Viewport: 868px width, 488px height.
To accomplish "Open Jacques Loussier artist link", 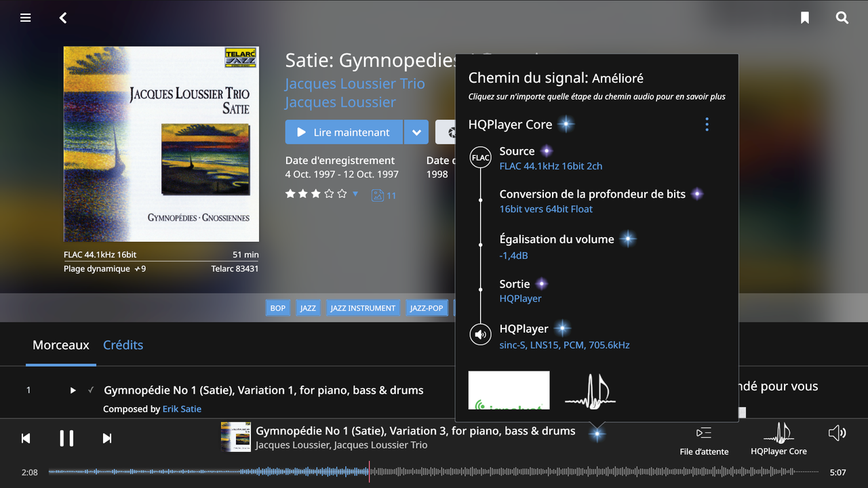I will [340, 102].
